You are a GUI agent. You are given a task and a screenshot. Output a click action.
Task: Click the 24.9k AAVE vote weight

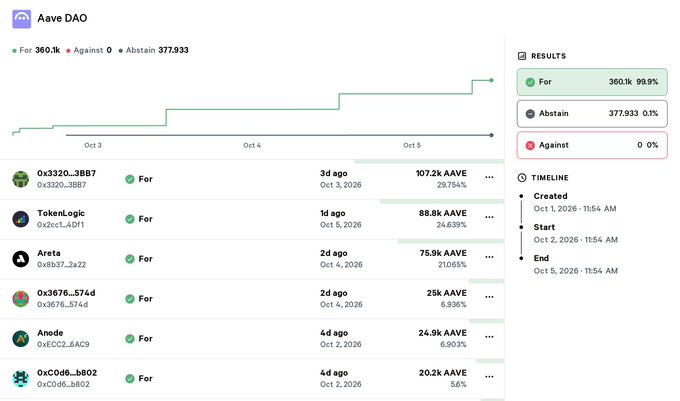[x=443, y=333]
